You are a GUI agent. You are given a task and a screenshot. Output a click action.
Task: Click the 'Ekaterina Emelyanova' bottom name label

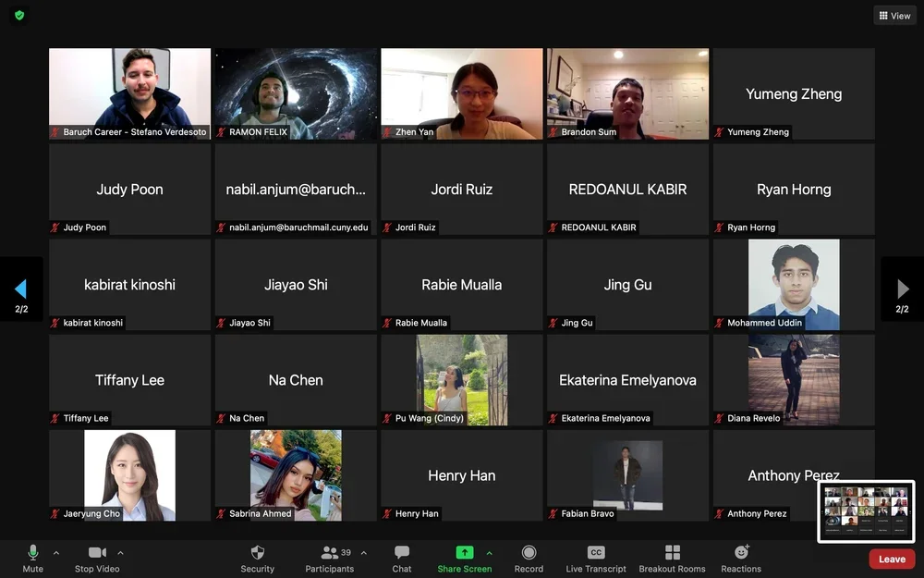(x=605, y=418)
